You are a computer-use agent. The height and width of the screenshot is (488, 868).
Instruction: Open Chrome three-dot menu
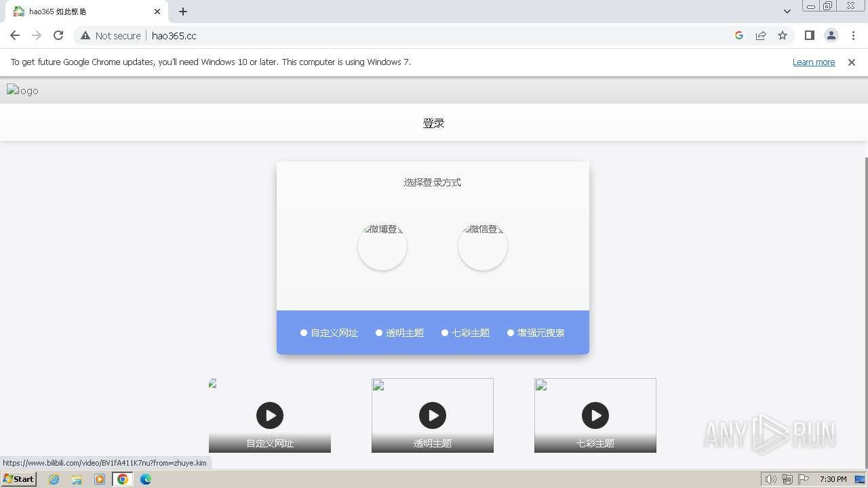853,35
